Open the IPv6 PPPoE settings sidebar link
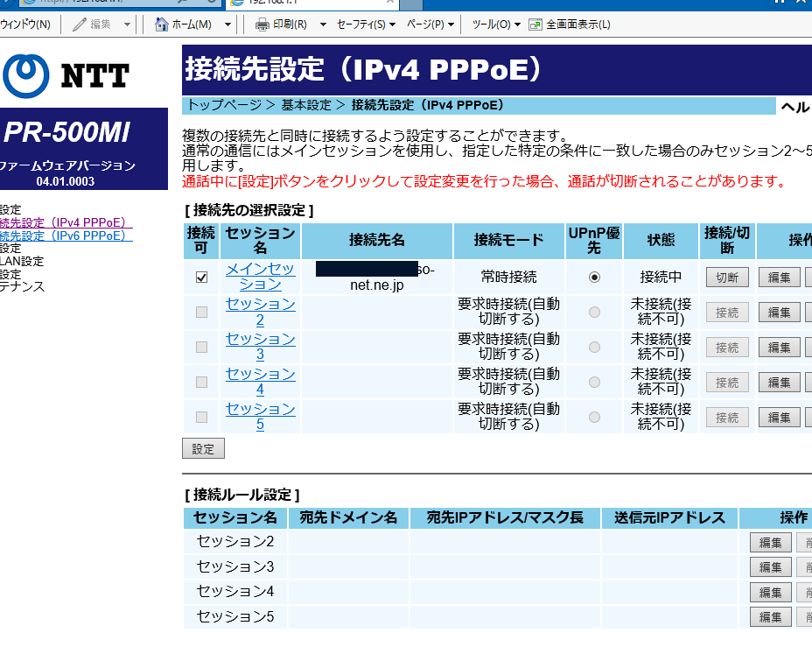This screenshot has width=812, height=668. (66, 236)
